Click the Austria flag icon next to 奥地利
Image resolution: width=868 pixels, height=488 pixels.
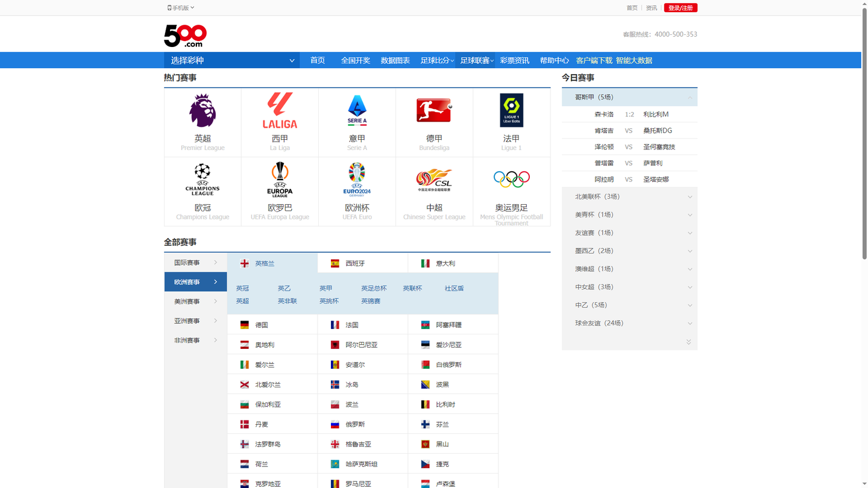pos(244,345)
